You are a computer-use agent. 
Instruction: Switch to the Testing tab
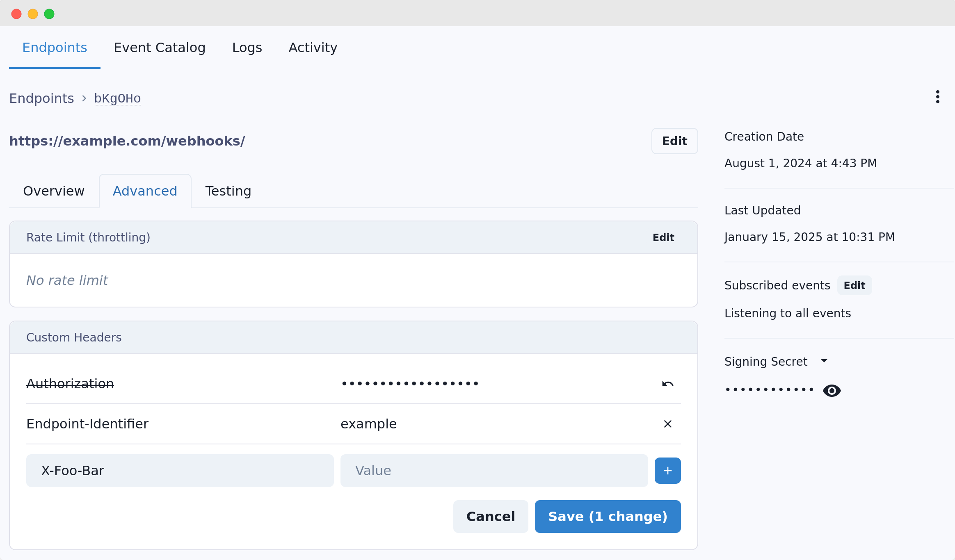(x=228, y=191)
